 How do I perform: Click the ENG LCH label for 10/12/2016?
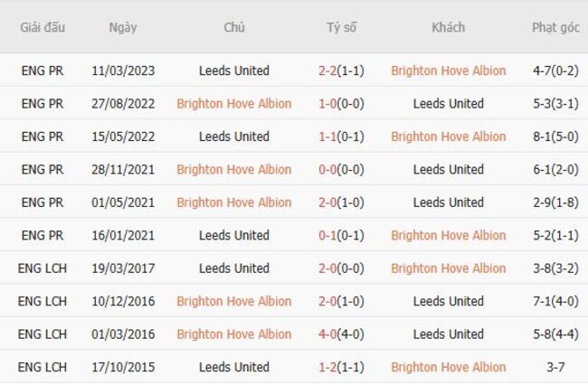(43, 301)
